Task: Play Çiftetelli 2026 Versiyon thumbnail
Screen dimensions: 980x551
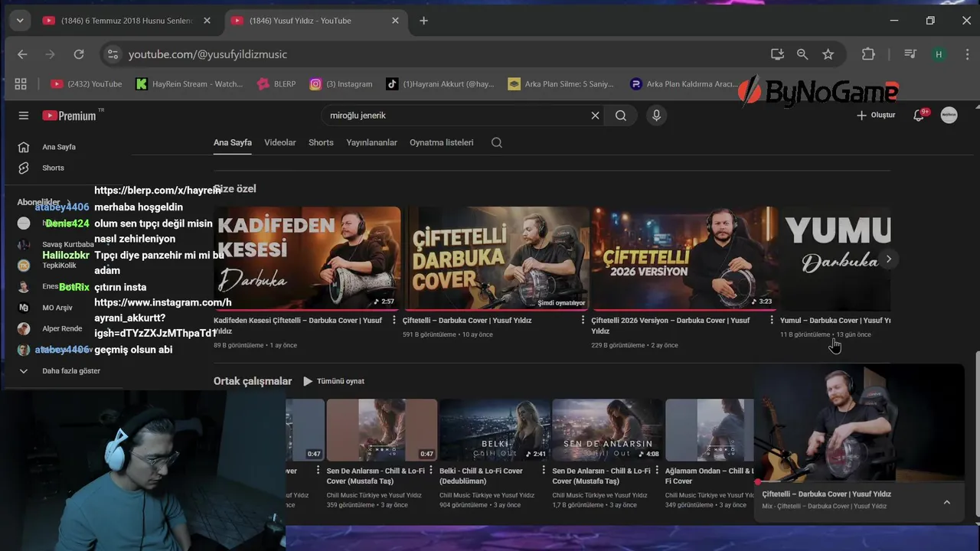Action: (x=684, y=258)
